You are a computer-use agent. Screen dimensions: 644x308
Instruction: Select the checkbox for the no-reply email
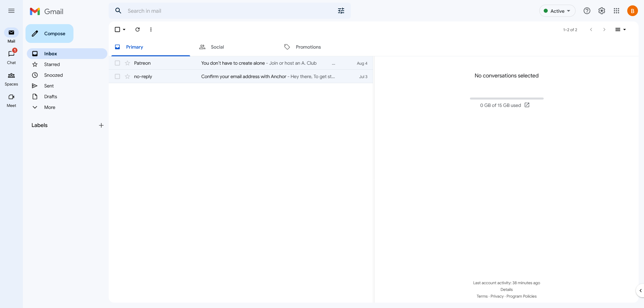coord(117,76)
